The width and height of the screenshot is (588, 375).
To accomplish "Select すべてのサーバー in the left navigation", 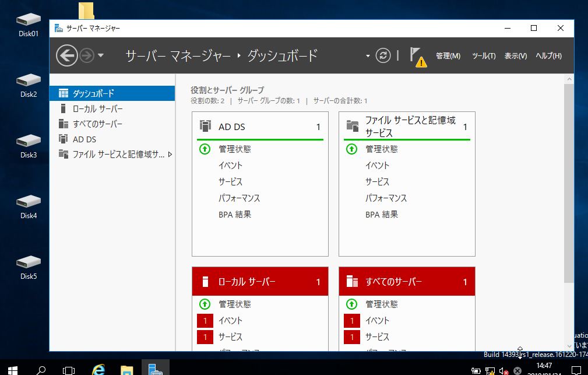I will click(112, 124).
